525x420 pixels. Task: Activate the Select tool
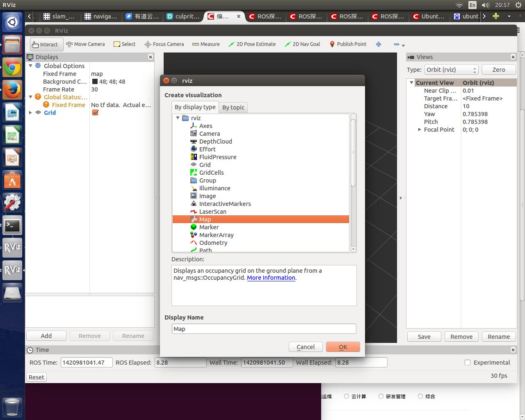tap(124, 44)
